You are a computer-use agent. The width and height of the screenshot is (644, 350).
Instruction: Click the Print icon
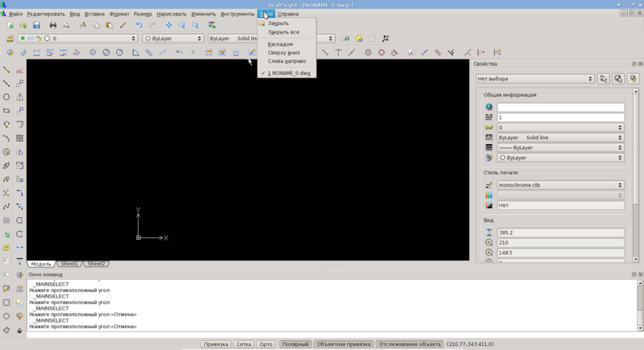coord(53,25)
